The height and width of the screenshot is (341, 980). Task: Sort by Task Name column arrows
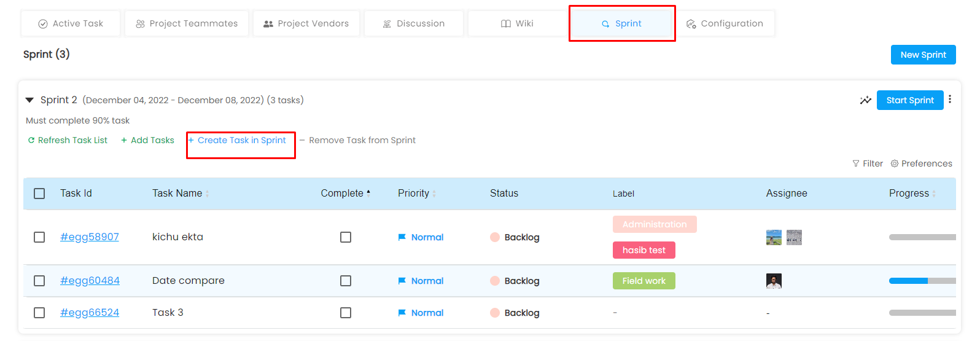(x=207, y=194)
